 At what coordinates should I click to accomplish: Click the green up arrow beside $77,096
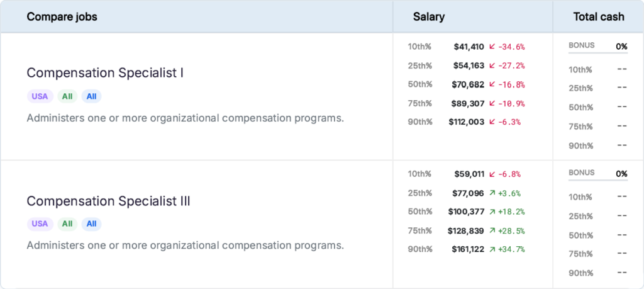[x=492, y=193]
